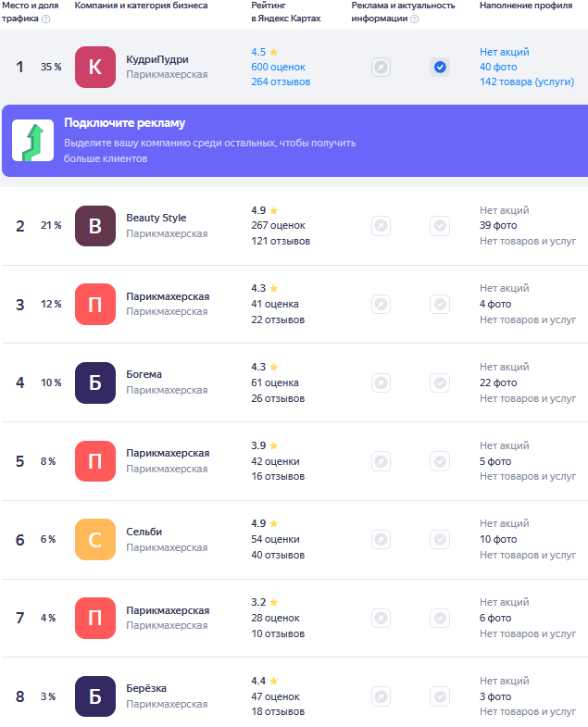Click the advertising status icon for КудриПудри
The image size is (588, 727).
(381, 68)
